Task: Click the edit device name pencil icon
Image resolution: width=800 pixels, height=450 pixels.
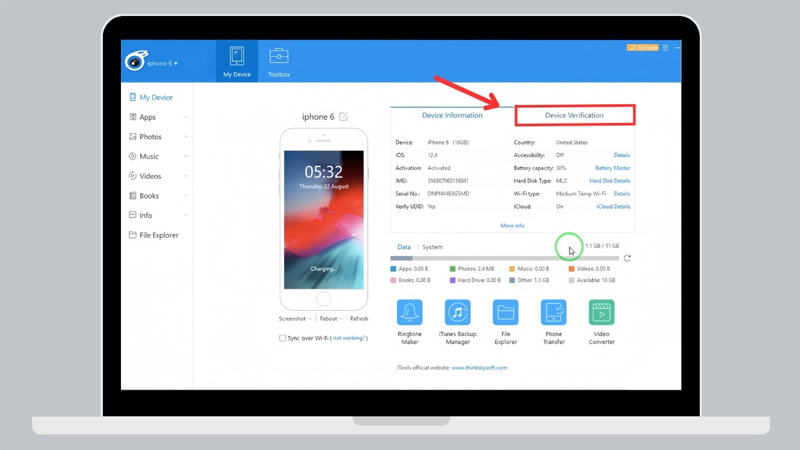Action: click(x=344, y=117)
